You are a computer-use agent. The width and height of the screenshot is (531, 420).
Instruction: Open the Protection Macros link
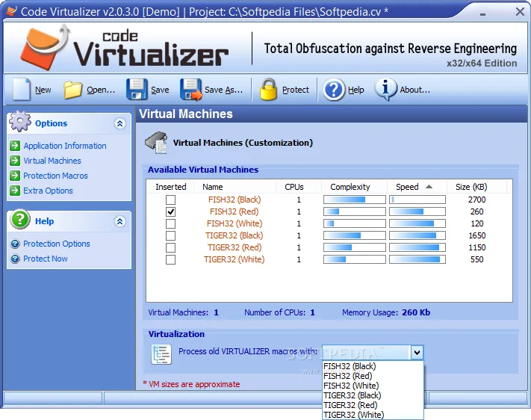(55, 176)
